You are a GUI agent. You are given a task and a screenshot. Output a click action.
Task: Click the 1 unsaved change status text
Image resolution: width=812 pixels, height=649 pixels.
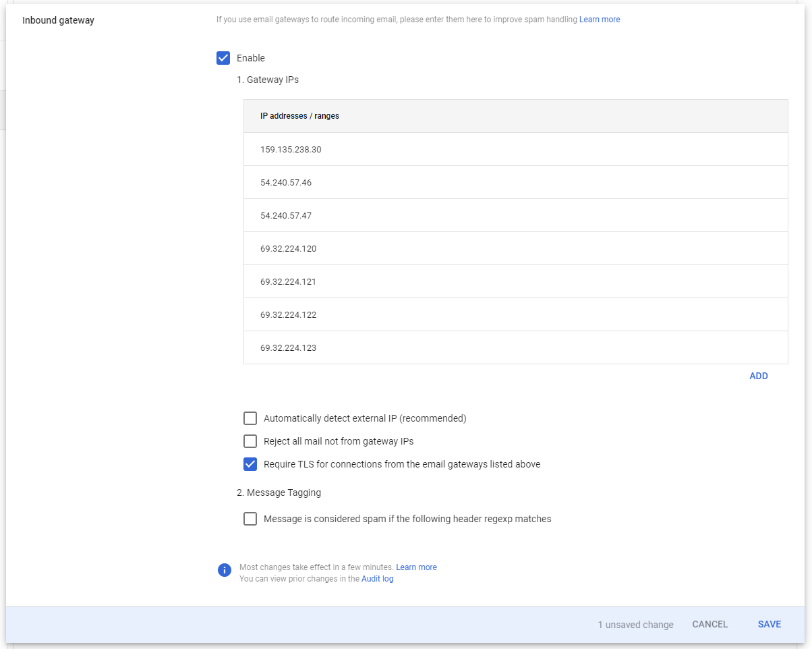coord(635,624)
